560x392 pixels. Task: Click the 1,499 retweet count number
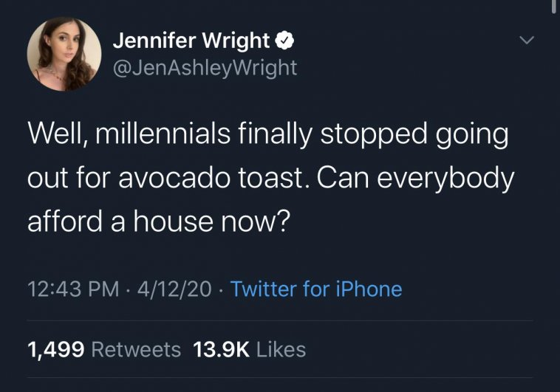point(56,348)
